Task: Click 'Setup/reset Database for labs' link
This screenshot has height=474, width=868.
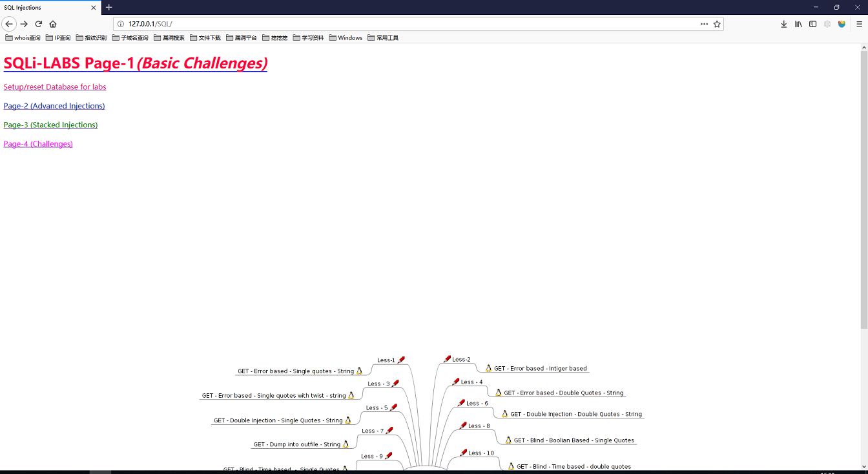Action: 55,87
